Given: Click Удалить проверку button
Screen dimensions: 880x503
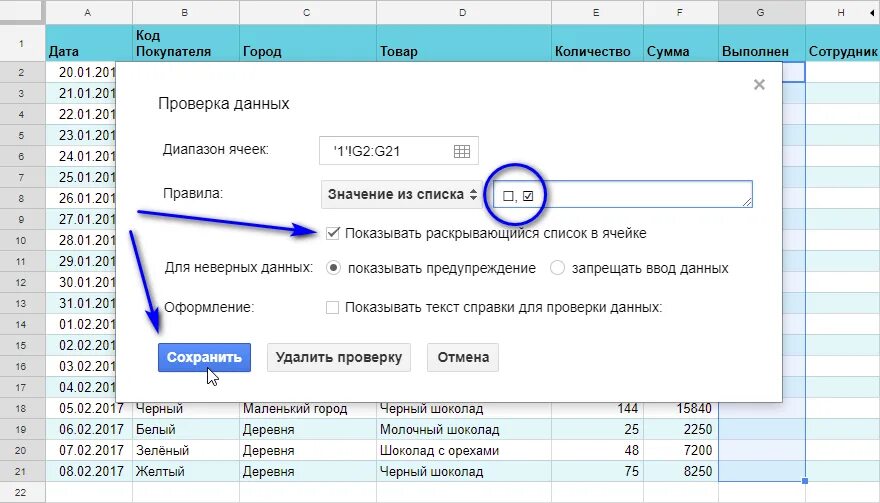Looking at the screenshot, I should tap(339, 357).
